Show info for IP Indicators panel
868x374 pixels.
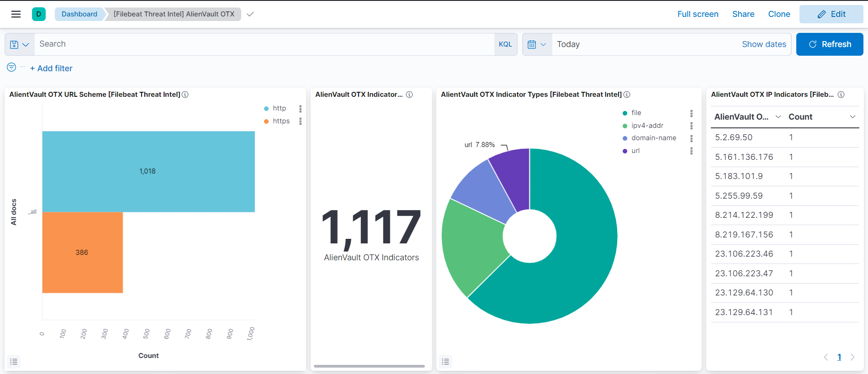[x=841, y=95]
